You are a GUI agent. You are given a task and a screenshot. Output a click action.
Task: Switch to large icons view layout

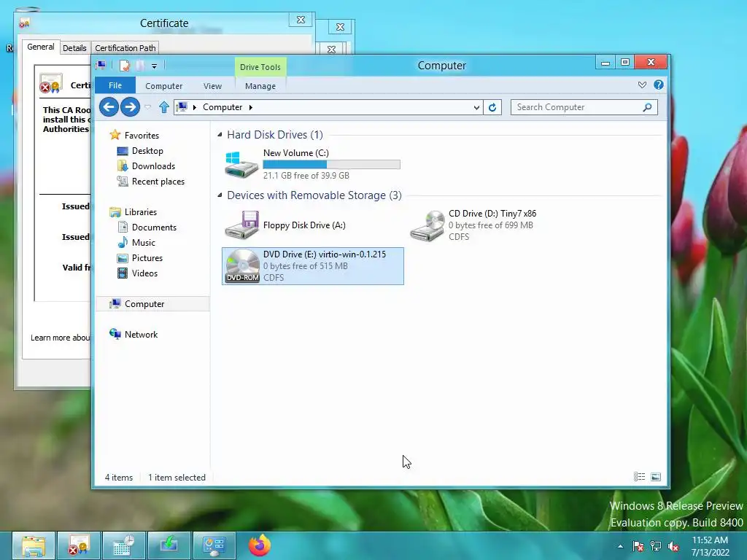pos(656,477)
